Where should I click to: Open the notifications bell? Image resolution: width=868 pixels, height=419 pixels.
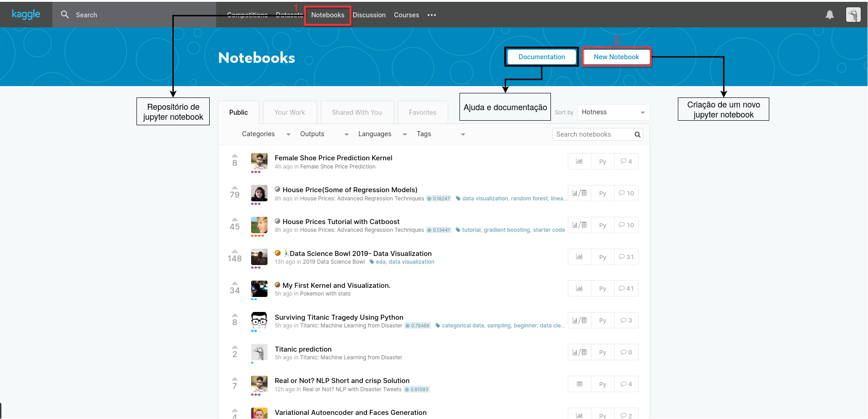click(x=830, y=15)
